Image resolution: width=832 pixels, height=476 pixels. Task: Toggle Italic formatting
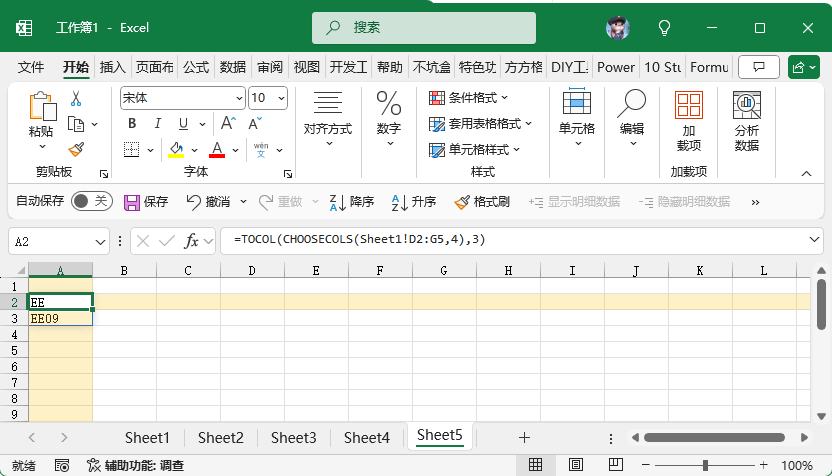pyautogui.click(x=158, y=124)
